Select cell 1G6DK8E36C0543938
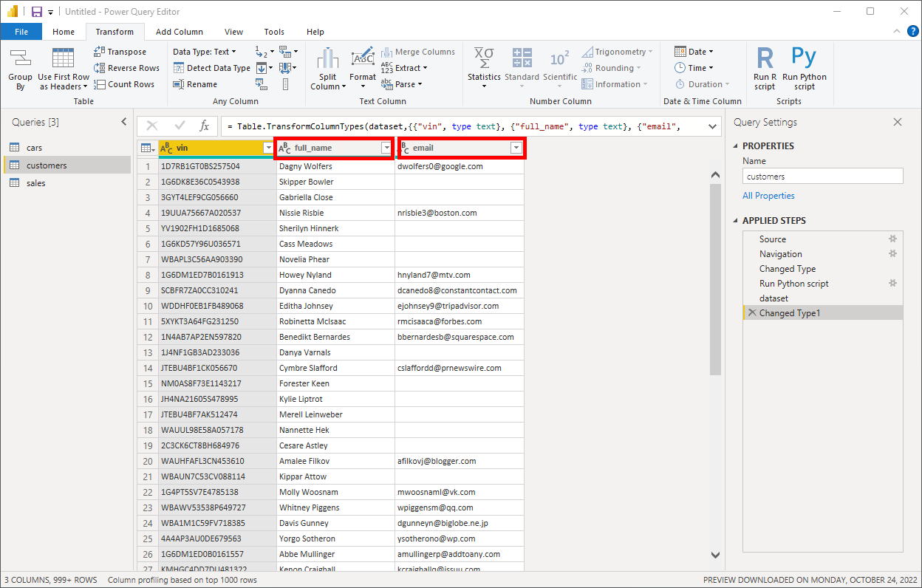Viewport: 922px width, 588px height. pyautogui.click(x=216, y=182)
